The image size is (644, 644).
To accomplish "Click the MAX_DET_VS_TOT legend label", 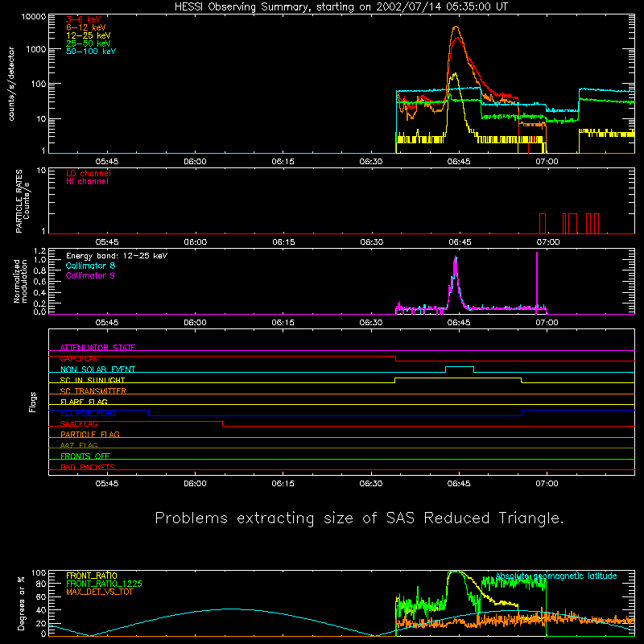I will coord(100,592).
